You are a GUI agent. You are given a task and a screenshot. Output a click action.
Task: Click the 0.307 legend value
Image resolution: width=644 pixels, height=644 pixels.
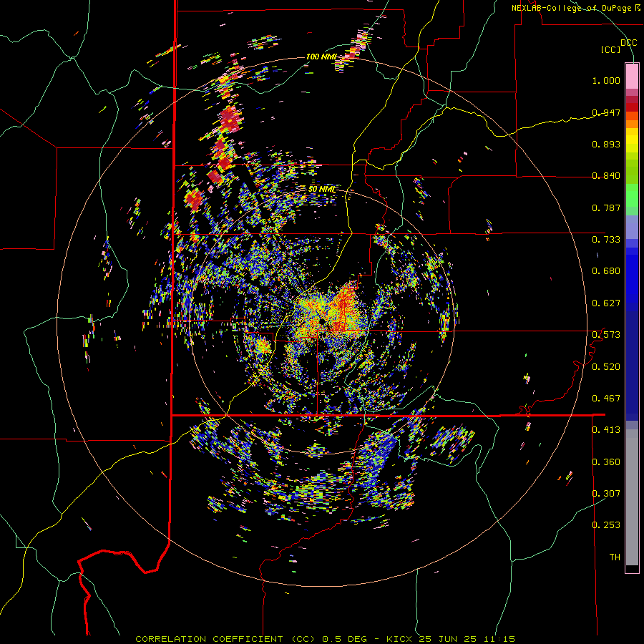coord(606,494)
